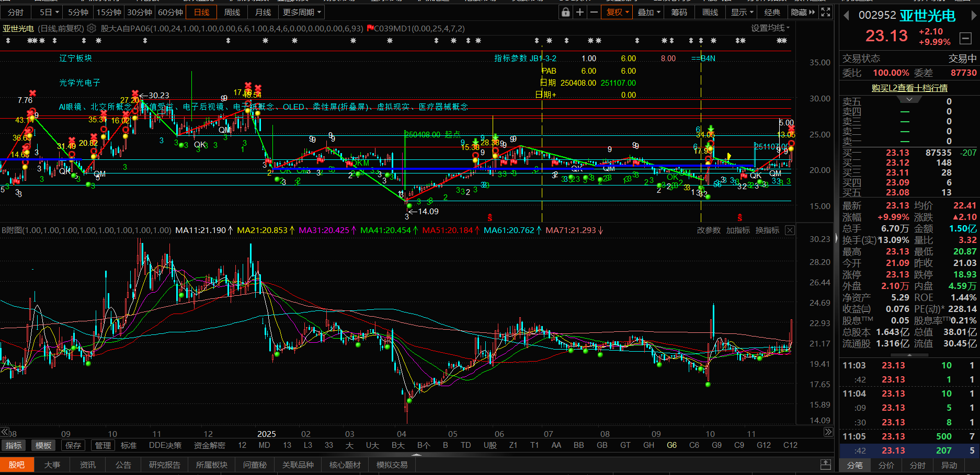Enter fullscreen chart mode icon
The height and width of the screenshot is (475, 980).
(x=826, y=12)
